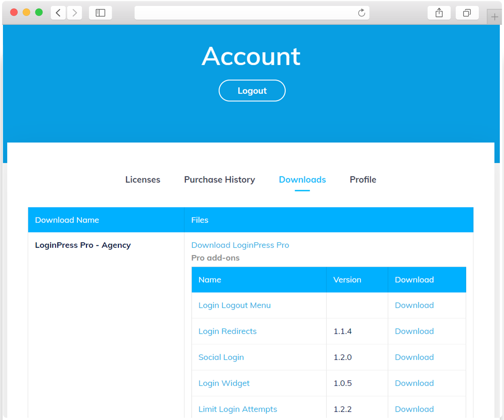Image resolution: width=504 pixels, height=420 pixels.
Task: Switch to the Licenses tab
Action: (x=143, y=180)
